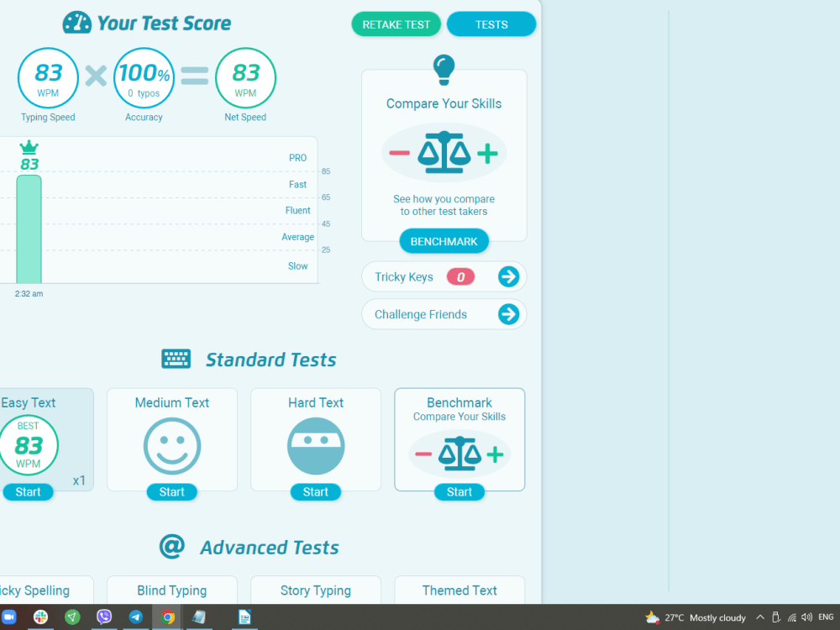Screen dimensions: 840x630
Task: Click the speedometer icon beside Your Test Score
Action: pos(76,23)
